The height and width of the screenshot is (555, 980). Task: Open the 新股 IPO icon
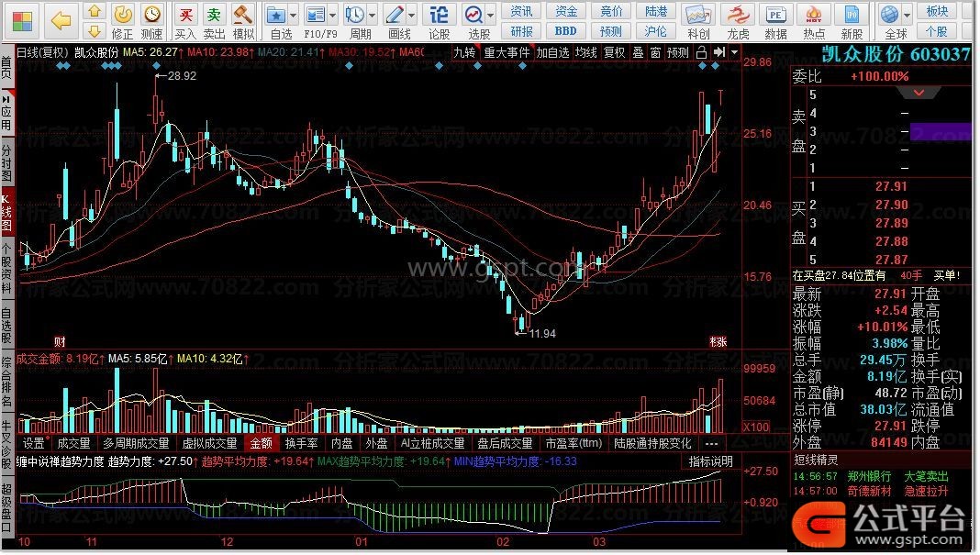tap(852, 21)
